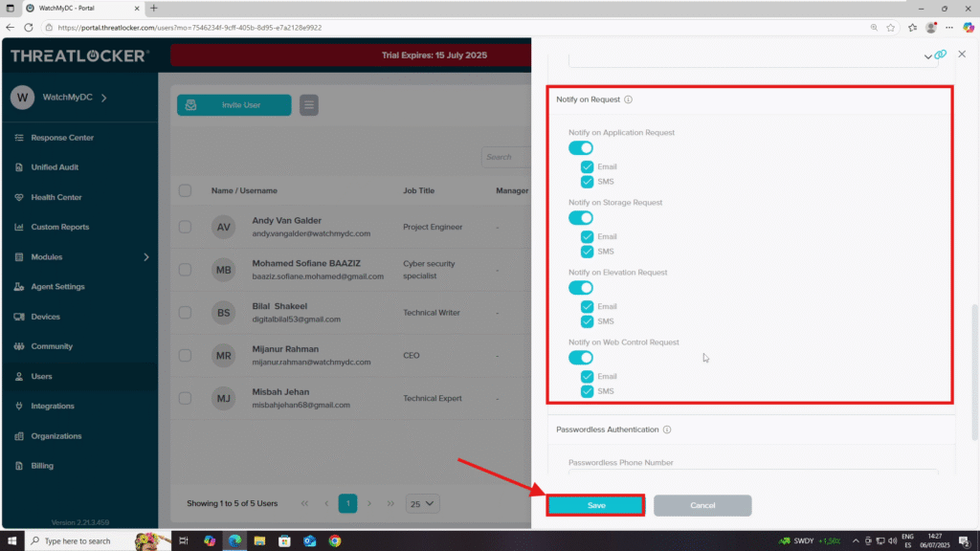980x551 pixels.
Task: Toggle Notify on Storage Request switch
Action: tap(581, 218)
